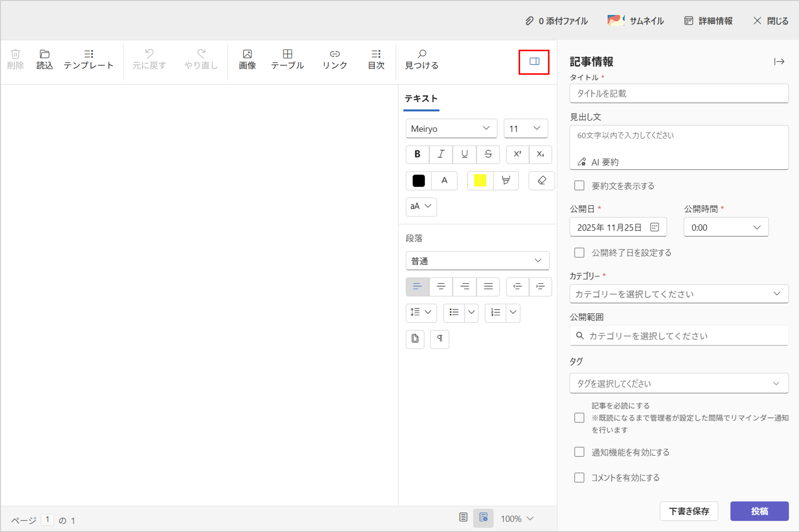
Task: Center align the paragraph
Action: (441, 287)
